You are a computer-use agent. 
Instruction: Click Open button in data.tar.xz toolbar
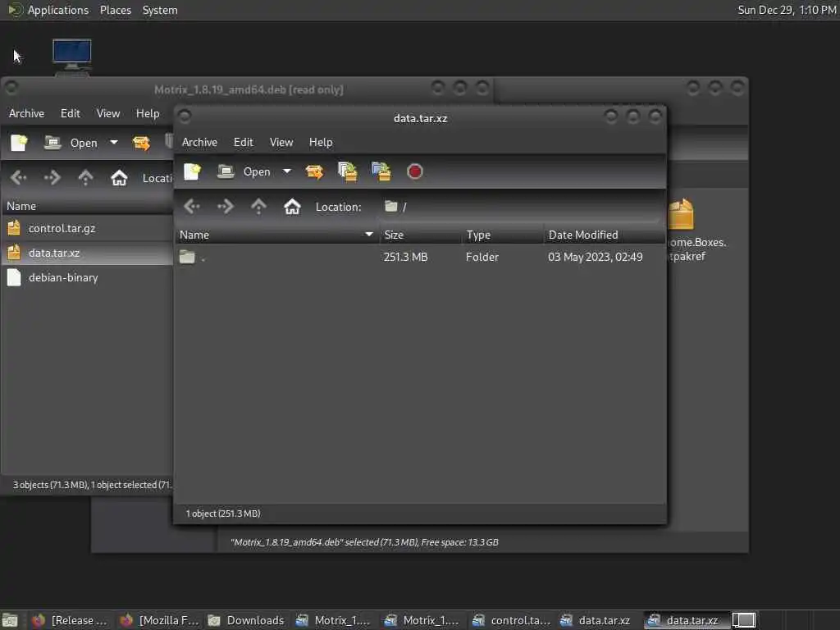pyautogui.click(x=244, y=171)
